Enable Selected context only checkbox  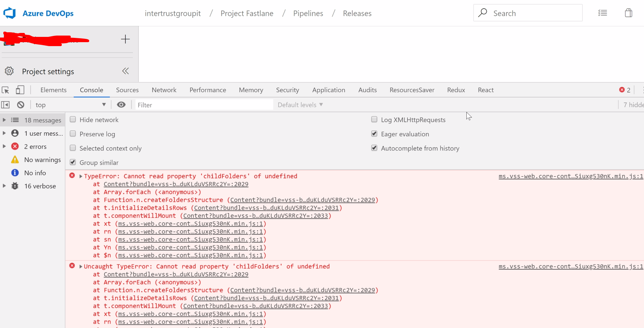[73, 148]
